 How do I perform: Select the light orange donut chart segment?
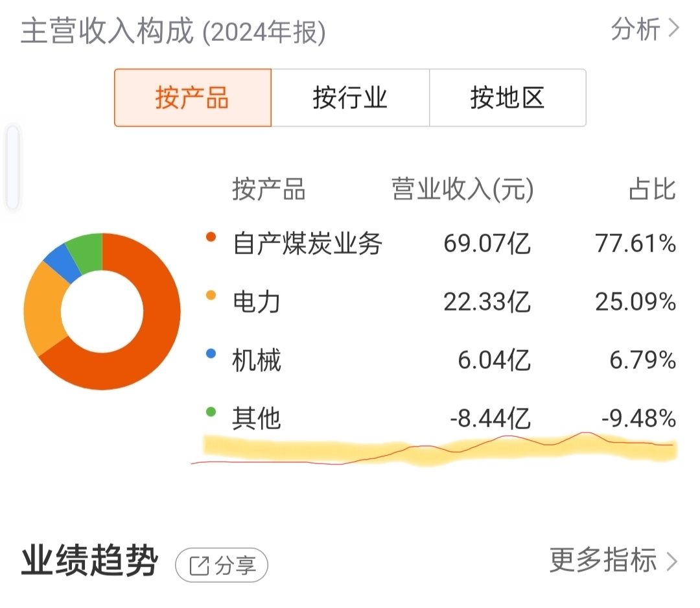43,309
